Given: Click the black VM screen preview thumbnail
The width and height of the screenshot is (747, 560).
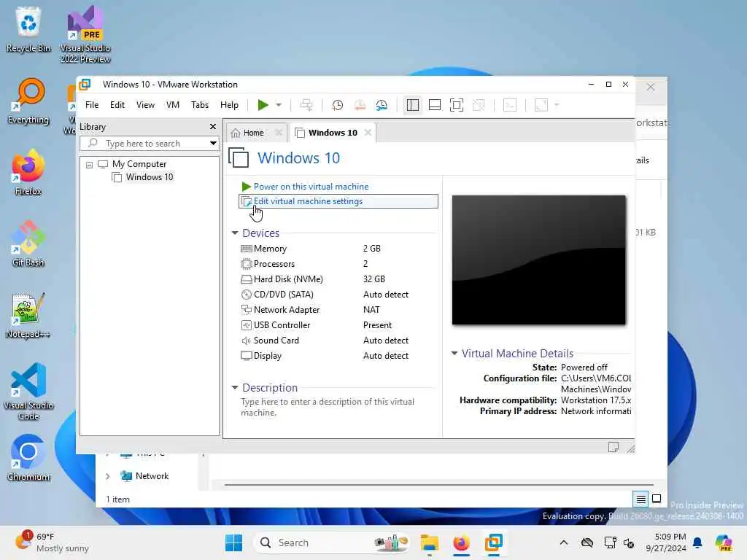Looking at the screenshot, I should pyautogui.click(x=539, y=260).
